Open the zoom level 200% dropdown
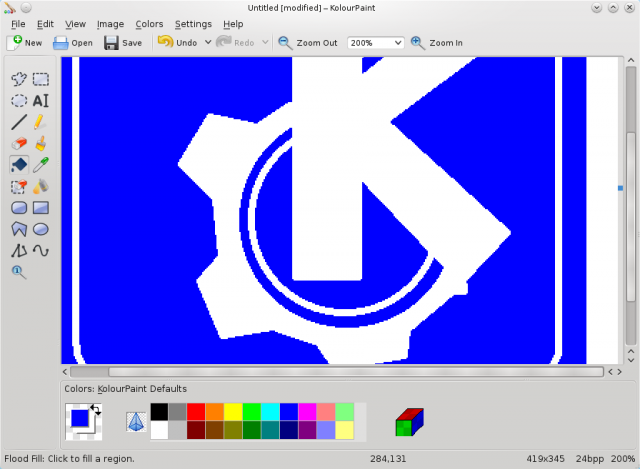640x469 pixels. point(375,43)
